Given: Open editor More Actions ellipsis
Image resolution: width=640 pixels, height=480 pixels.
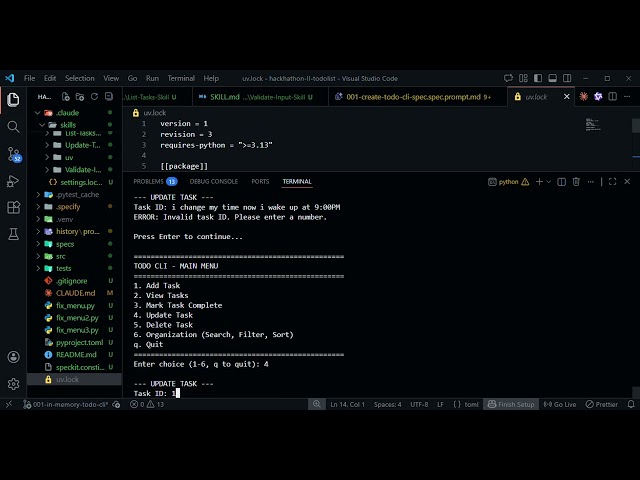Looking at the screenshot, I should [627, 97].
